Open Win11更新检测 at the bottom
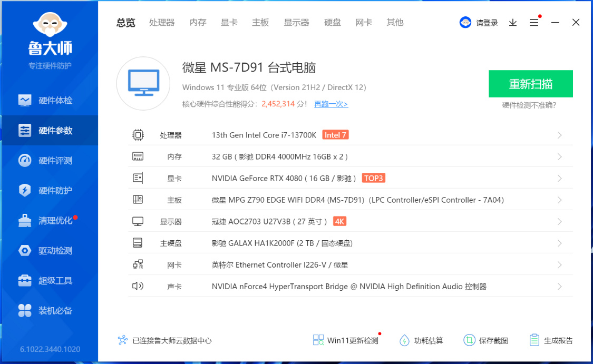The width and height of the screenshot is (593, 364). tap(346, 340)
